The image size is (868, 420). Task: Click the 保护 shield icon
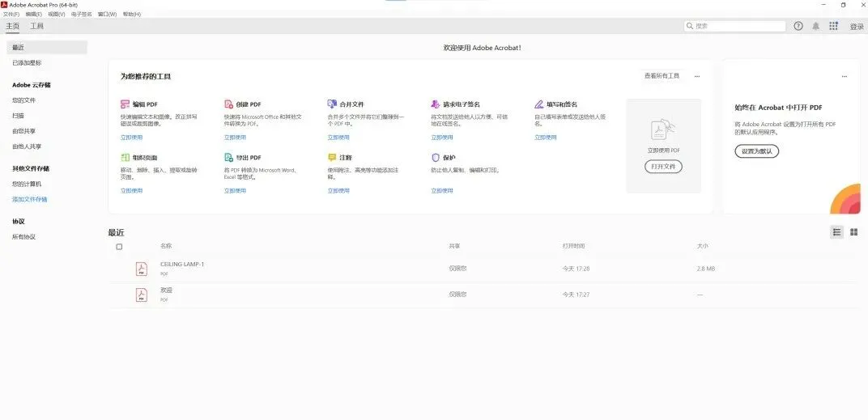[436, 158]
